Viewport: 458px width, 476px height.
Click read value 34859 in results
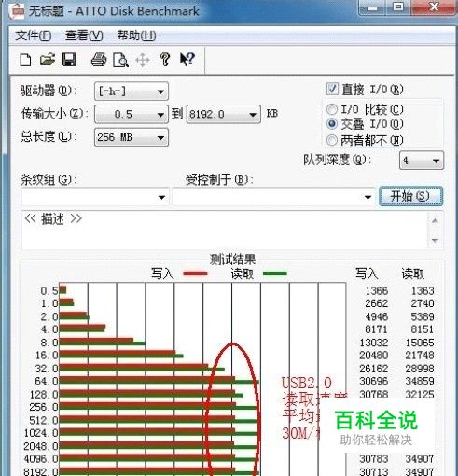click(x=420, y=381)
